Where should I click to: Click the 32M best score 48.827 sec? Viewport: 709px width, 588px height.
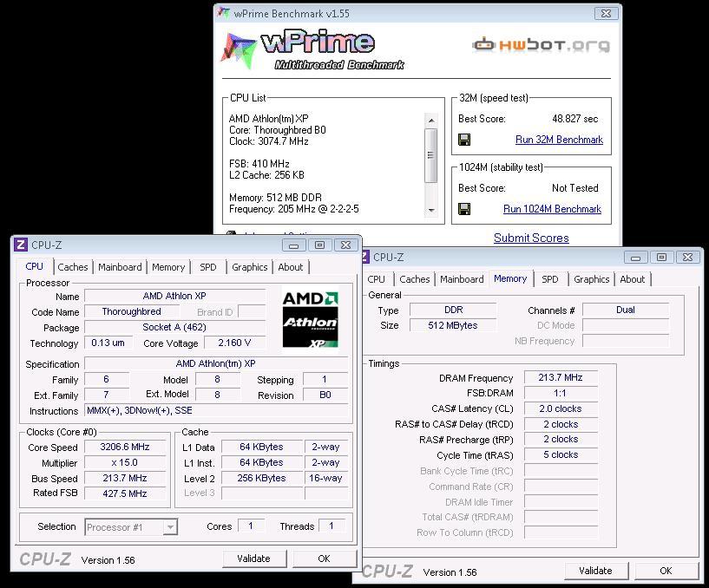tap(574, 119)
